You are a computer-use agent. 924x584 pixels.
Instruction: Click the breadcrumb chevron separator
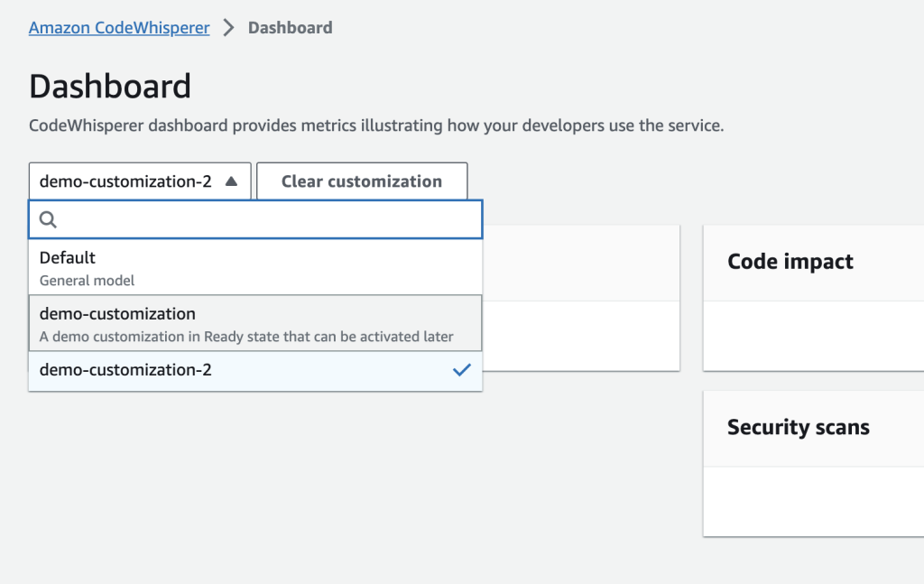pos(229,28)
